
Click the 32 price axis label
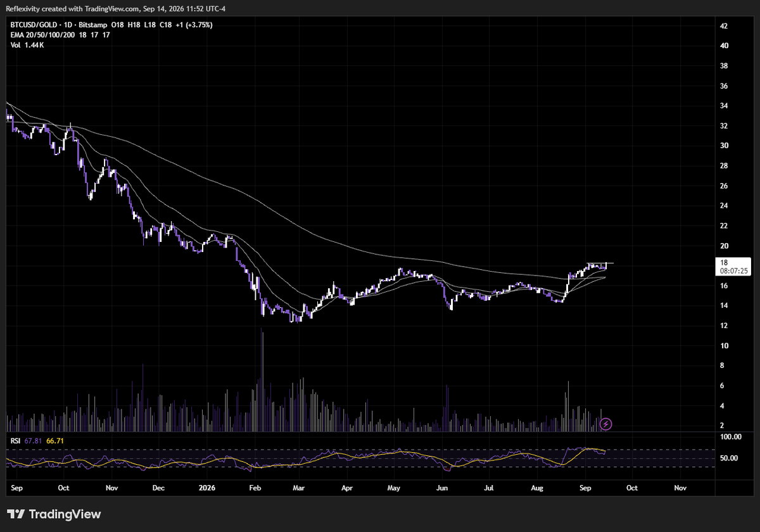(x=723, y=126)
